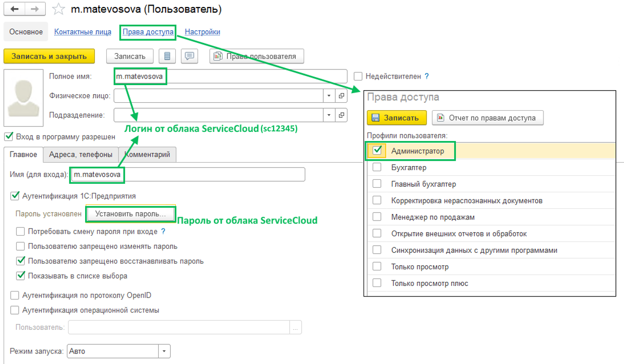Toggle the Недействителен checkbox
This screenshot has width=624, height=364.
pyautogui.click(x=358, y=77)
